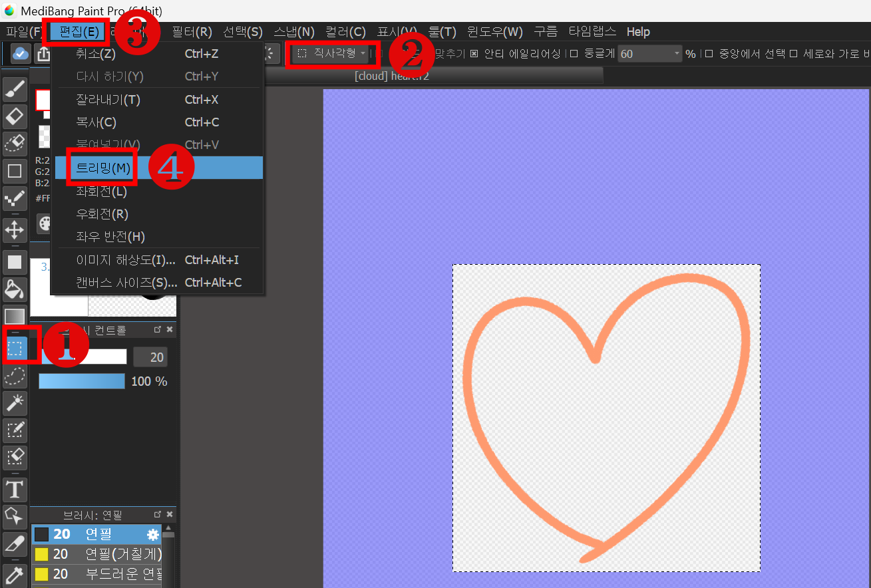Open the color palette icon
The width and height of the screenshot is (871, 588).
coord(45,224)
